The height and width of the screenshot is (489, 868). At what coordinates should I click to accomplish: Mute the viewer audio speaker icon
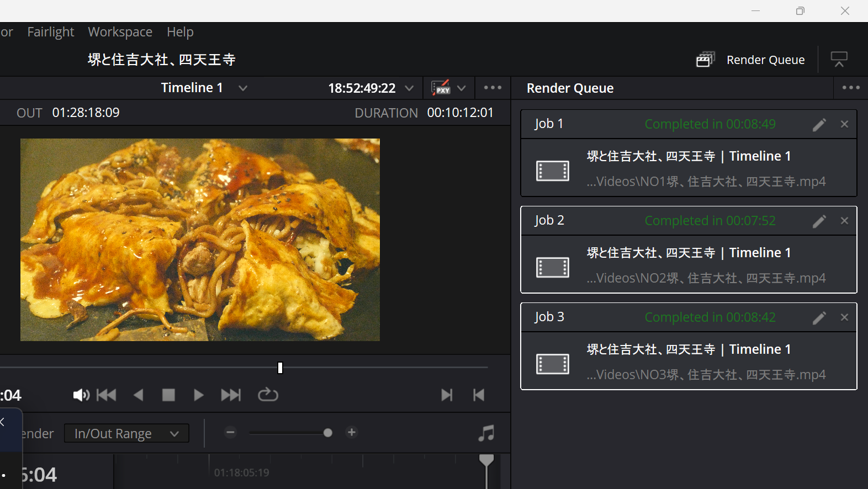tap(81, 395)
